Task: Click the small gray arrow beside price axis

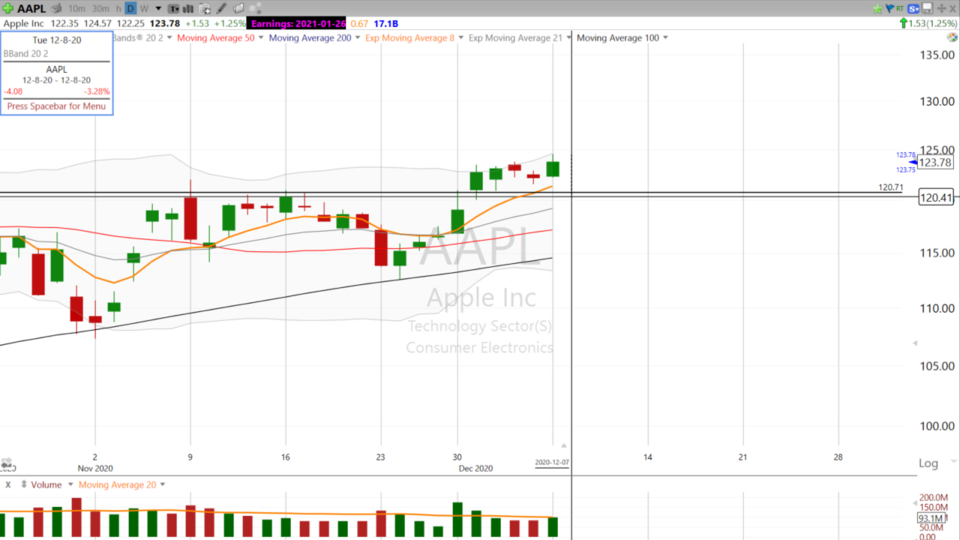Action: click(x=915, y=343)
